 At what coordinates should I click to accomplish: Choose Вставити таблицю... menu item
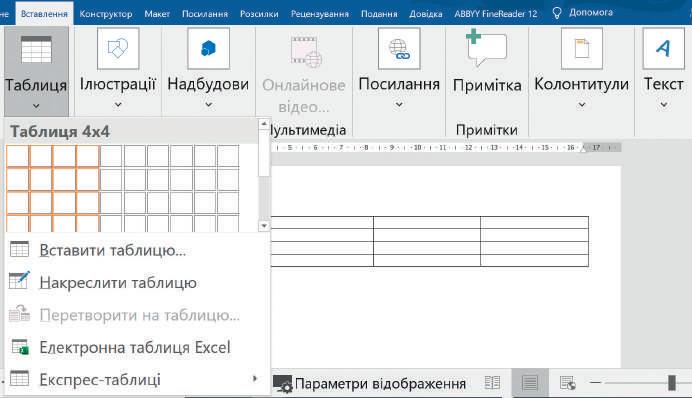tap(137, 250)
